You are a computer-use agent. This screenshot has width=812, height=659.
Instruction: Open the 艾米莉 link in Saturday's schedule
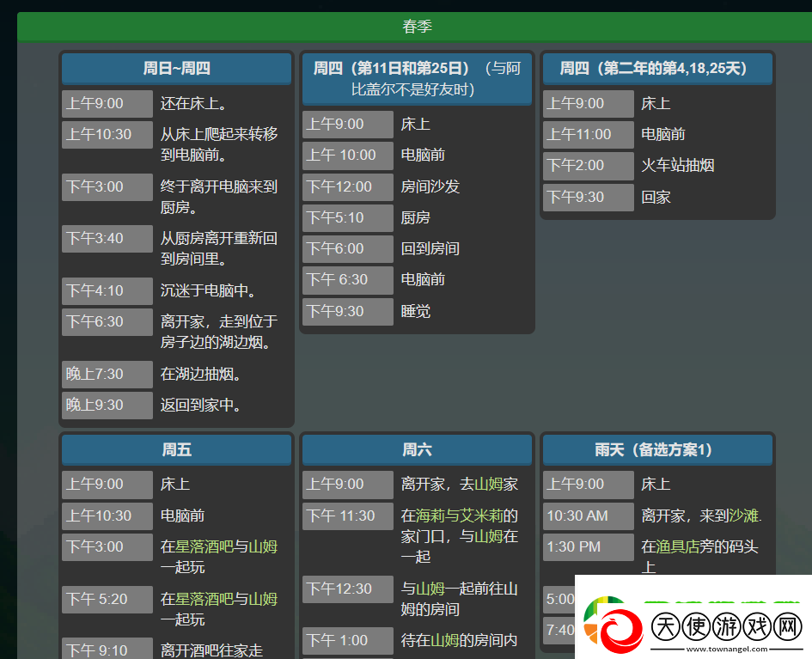(481, 516)
